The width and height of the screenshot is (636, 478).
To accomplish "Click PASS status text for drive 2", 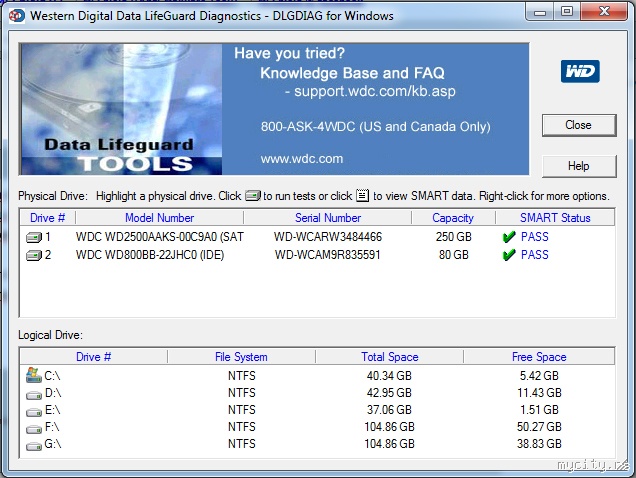I will pos(535,255).
